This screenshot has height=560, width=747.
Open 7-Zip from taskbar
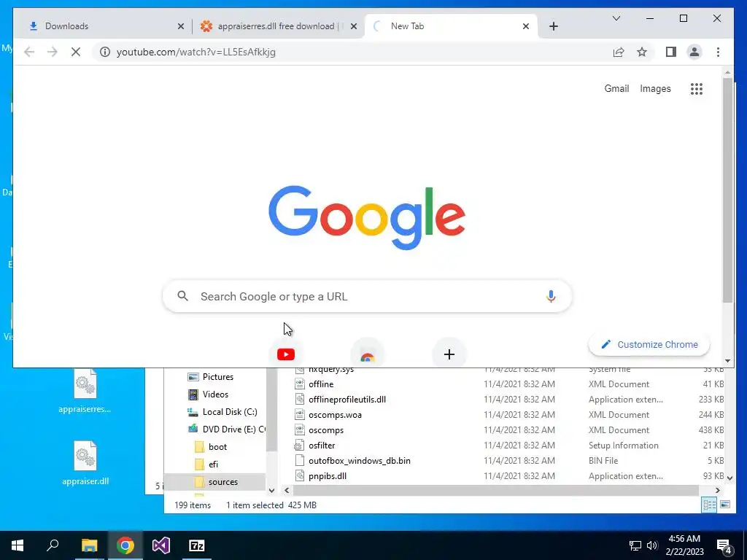pyautogui.click(x=197, y=545)
